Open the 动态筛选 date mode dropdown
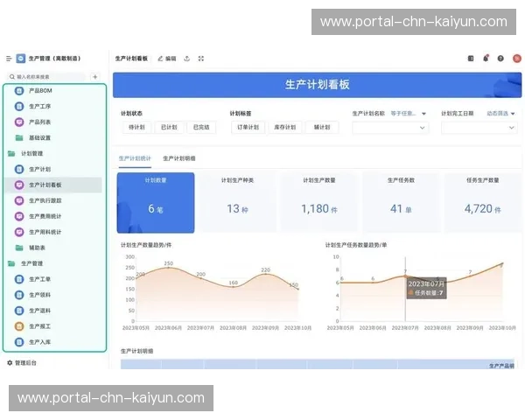Screen dimensions: 525x420 click(500, 114)
